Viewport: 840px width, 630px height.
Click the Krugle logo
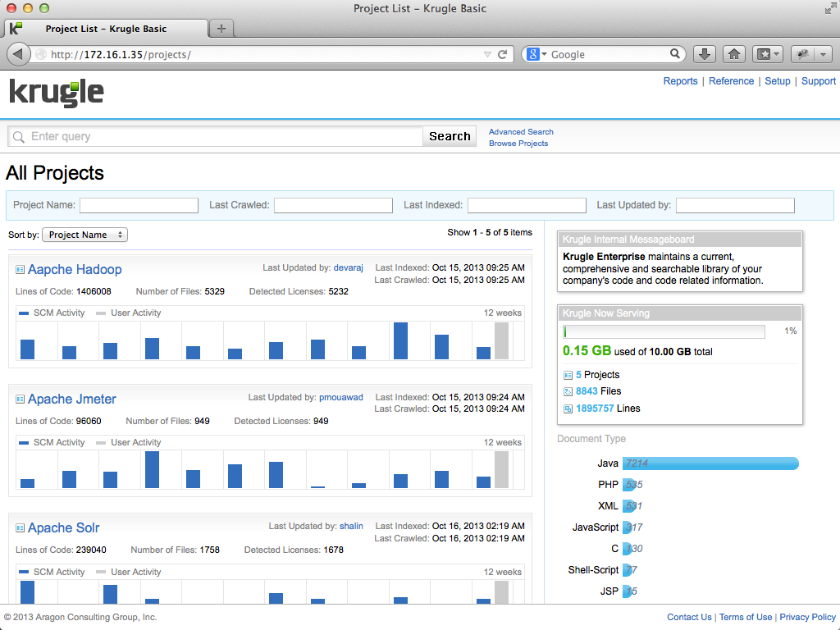[x=57, y=94]
